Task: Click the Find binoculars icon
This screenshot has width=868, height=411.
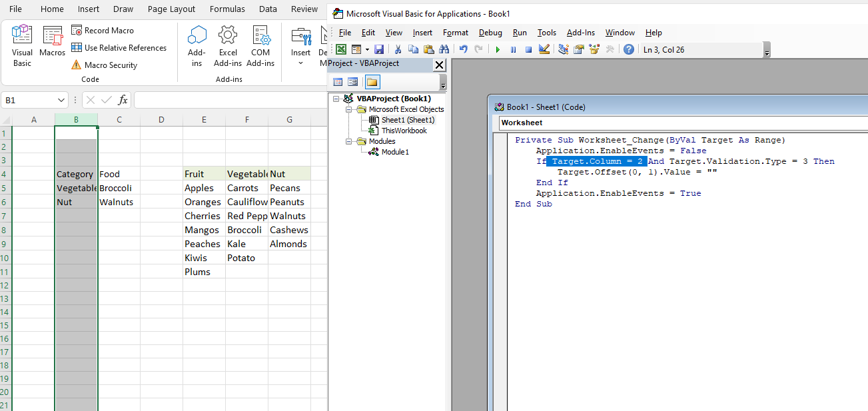Action: 444,49
